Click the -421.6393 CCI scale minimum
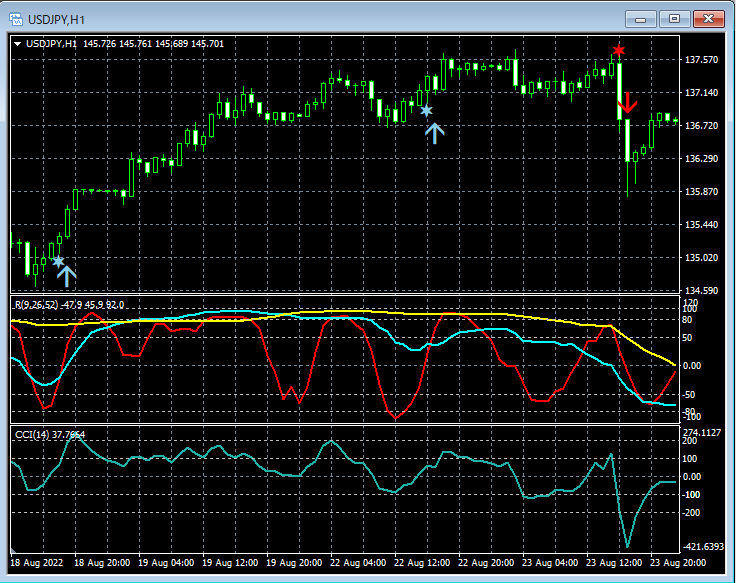737x583 pixels. point(704,546)
